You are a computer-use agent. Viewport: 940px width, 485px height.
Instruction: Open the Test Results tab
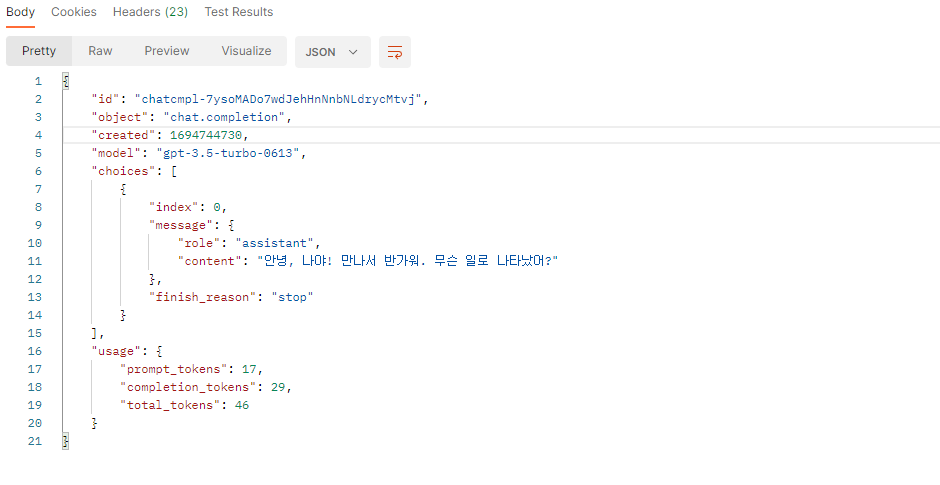click(239, 12)
